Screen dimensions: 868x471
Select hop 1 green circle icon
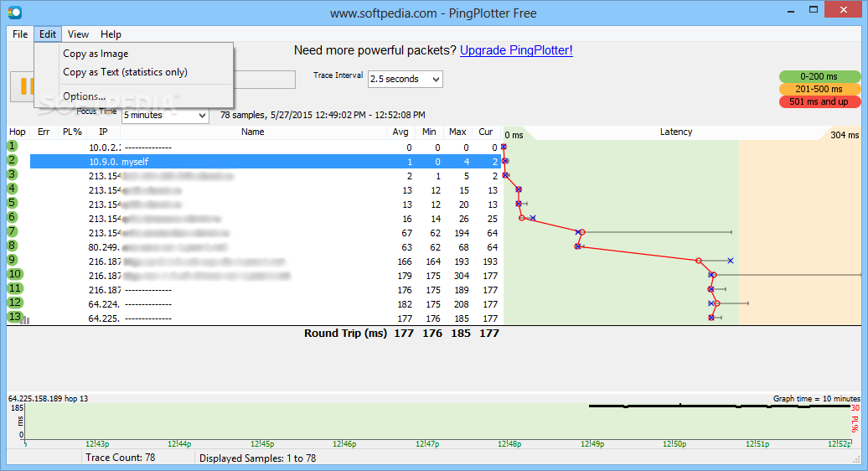point(13,146)
